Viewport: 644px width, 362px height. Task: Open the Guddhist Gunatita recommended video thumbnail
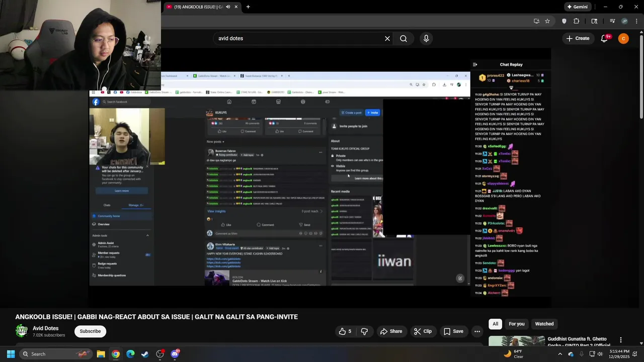(517, 341)
